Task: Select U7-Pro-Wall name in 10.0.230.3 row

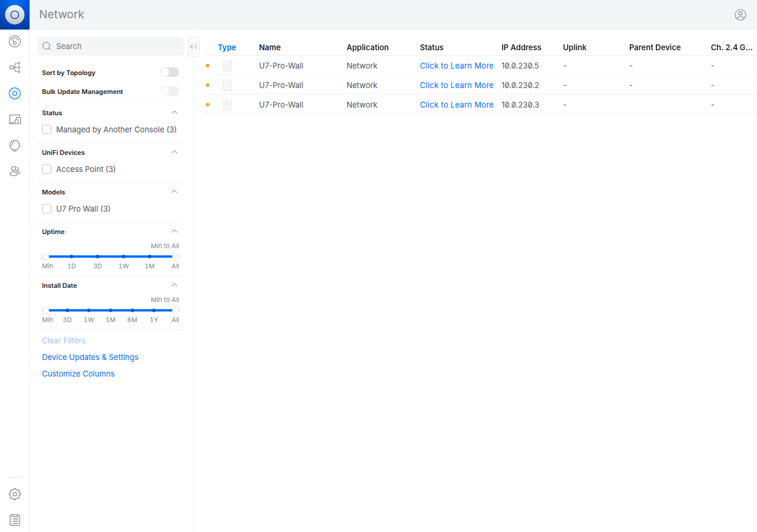Action: (x=281, y=105)
